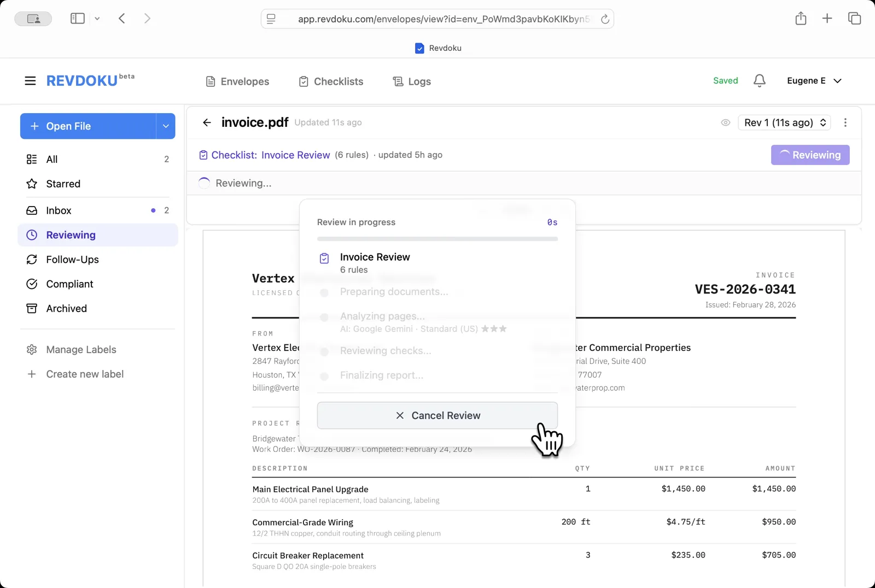Screen dimensions: 875x588
Task: Open the Invoice Review checklist link
Action: tap(295, 155)
